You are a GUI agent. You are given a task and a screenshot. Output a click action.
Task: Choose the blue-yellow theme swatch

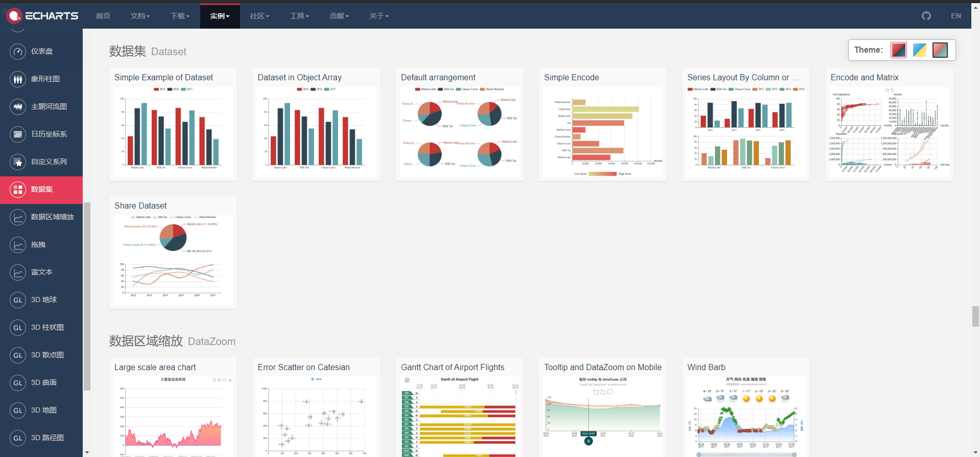(919, 50)
